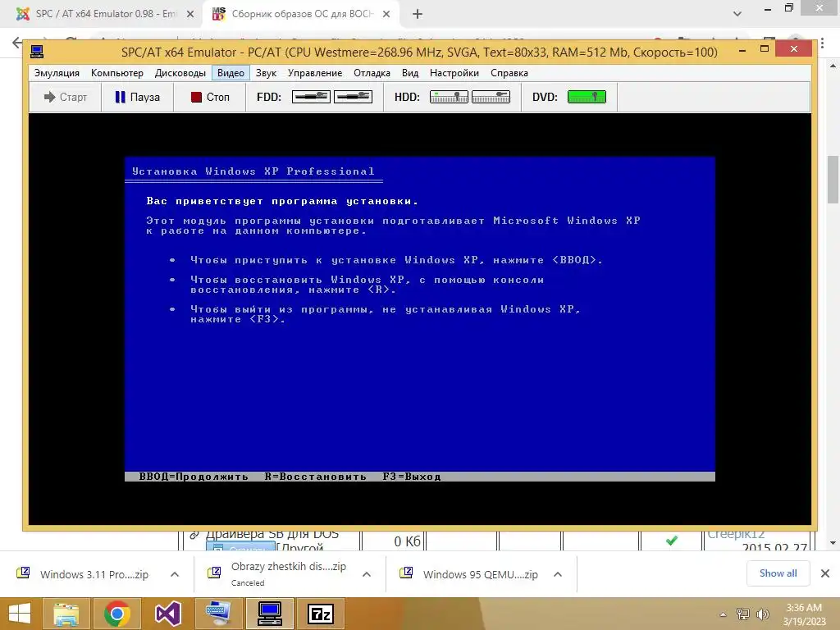Click Show all downloads button
This screenshot has height=630, width=840.
pyautogui.click(x=778, y=573)
